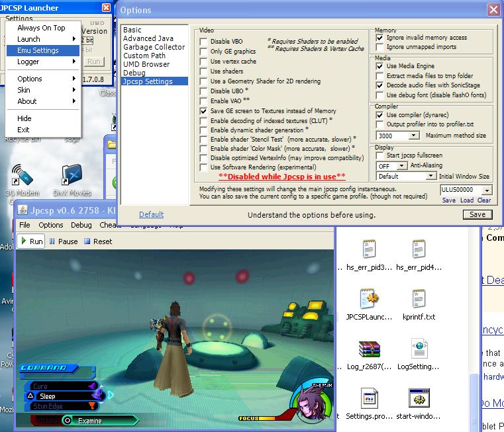Expand the About submenu
This screenshot has height=432, width=504.
click(43, 101)
